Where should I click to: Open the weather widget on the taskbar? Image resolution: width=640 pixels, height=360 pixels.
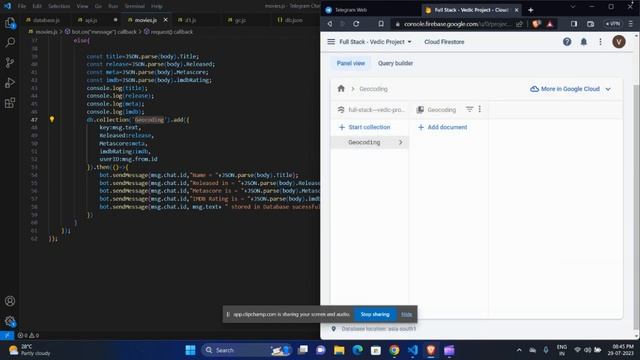tap(30, 350)
